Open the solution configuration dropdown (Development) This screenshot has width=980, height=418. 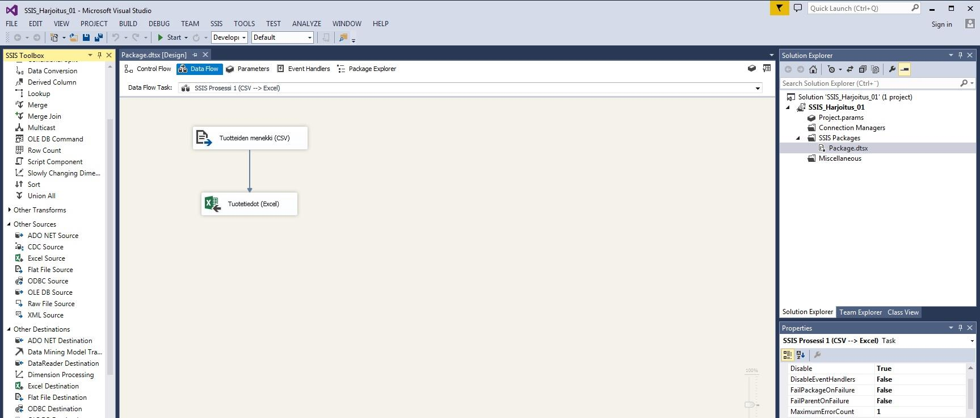pyautogui.click(x=229, y=37)
